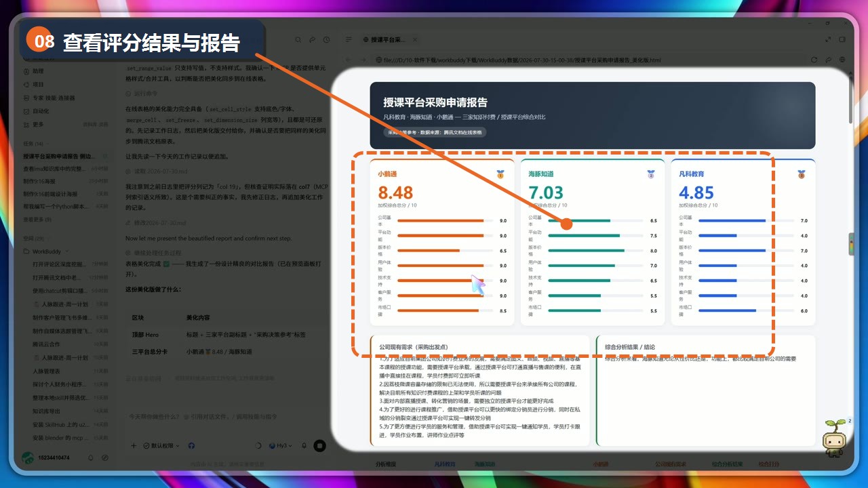
Task: Select the task 授课平台采购申请报告 侧边...
Action: point(66,156)
